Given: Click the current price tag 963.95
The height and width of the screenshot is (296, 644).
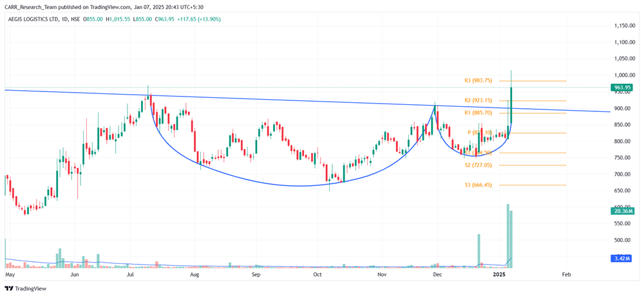Looking at the screenshot, I should pyautogui.click(x=623, y=87).
